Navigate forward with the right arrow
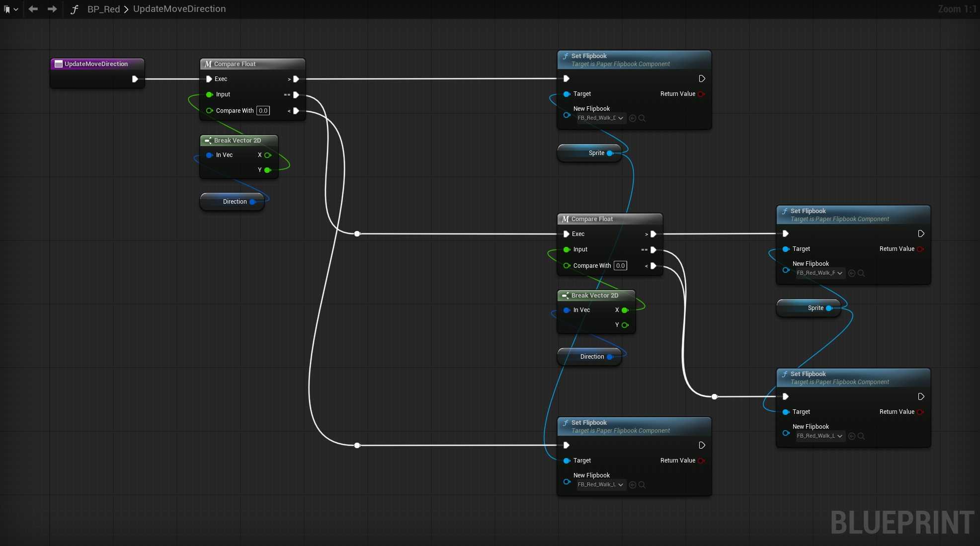This screenshot has height=546, width=980. 52,9
